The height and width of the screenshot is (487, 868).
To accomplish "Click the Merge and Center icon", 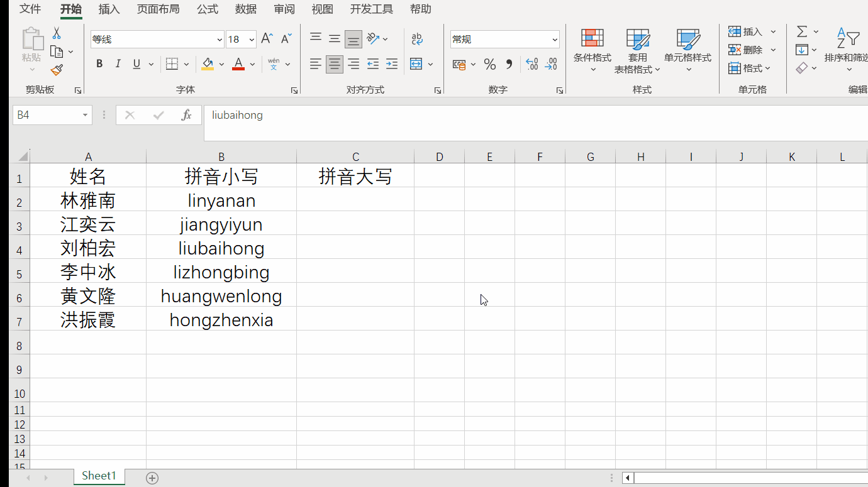I will pos(416,63).
